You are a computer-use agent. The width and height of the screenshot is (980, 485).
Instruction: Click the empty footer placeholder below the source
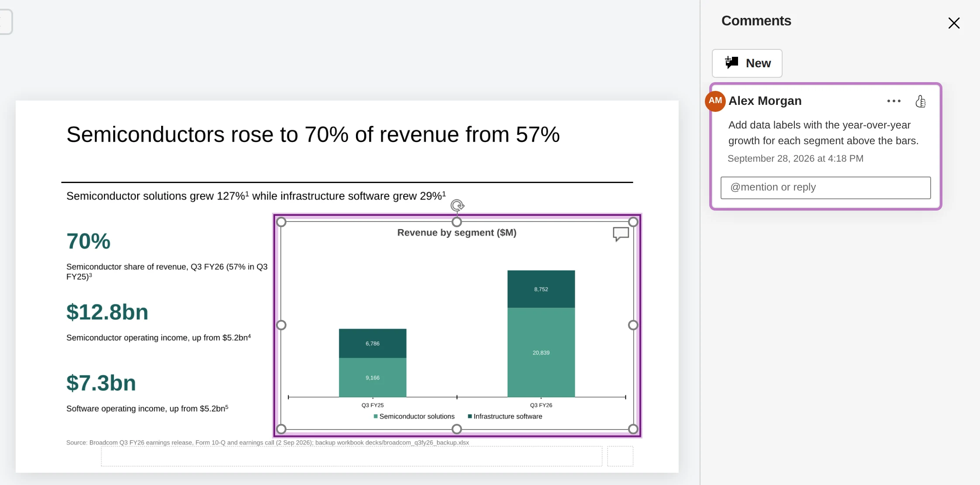click(352, 456)
